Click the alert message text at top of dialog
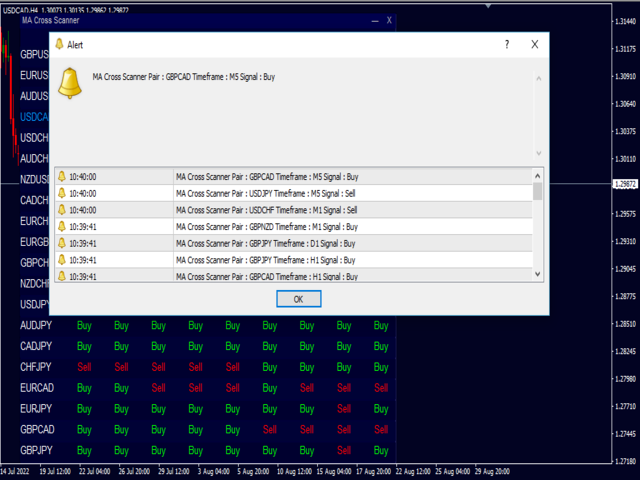Screen dimensions: 640x480 coord(184,77)
